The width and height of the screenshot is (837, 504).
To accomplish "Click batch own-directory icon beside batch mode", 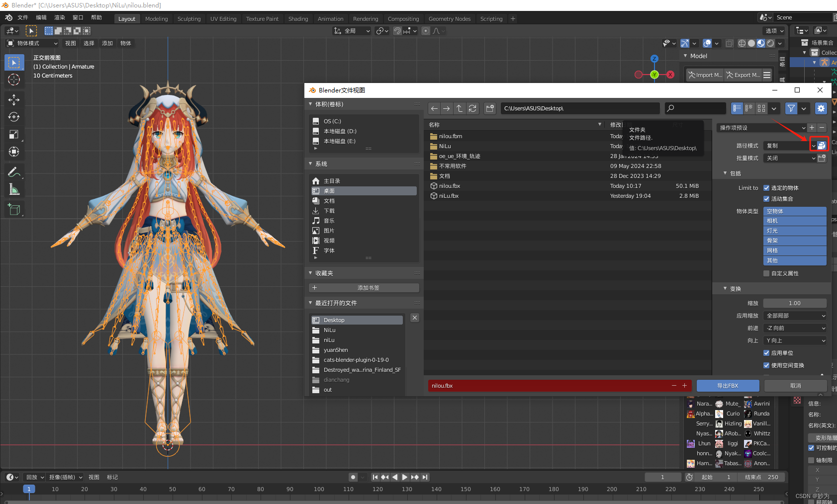I will pos(822,158).
